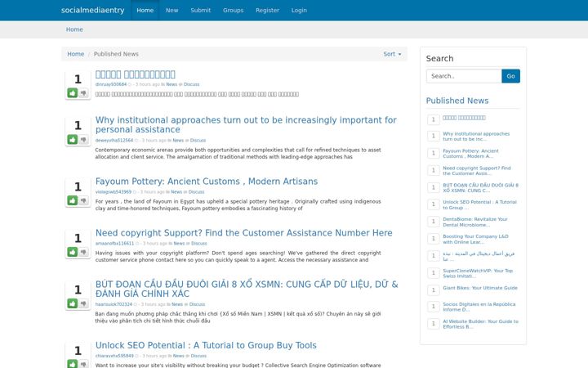Open sidebar link Why institutional approaches
The image size is (588, 368).
point(476,137)
